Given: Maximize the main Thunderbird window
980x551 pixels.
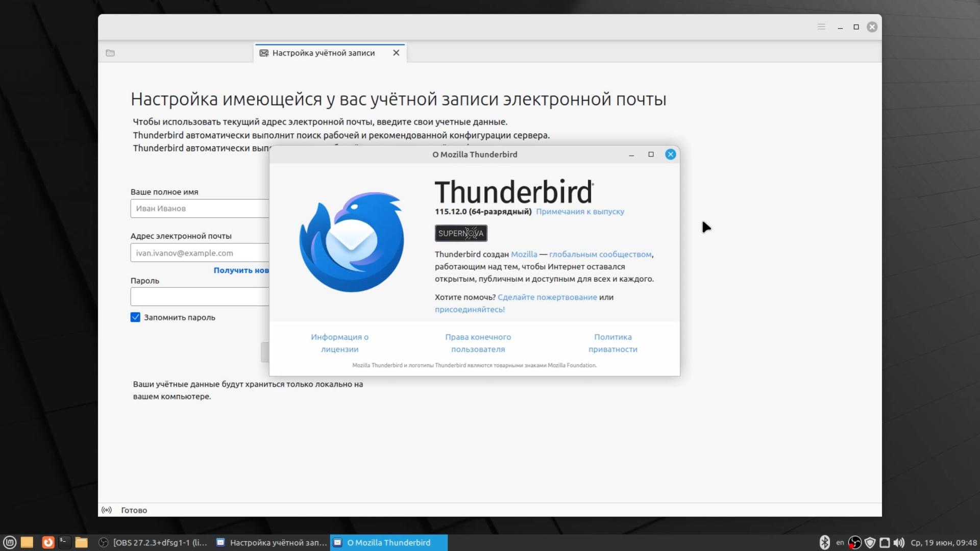Looking at the screenshot, I should coord(856,27).
